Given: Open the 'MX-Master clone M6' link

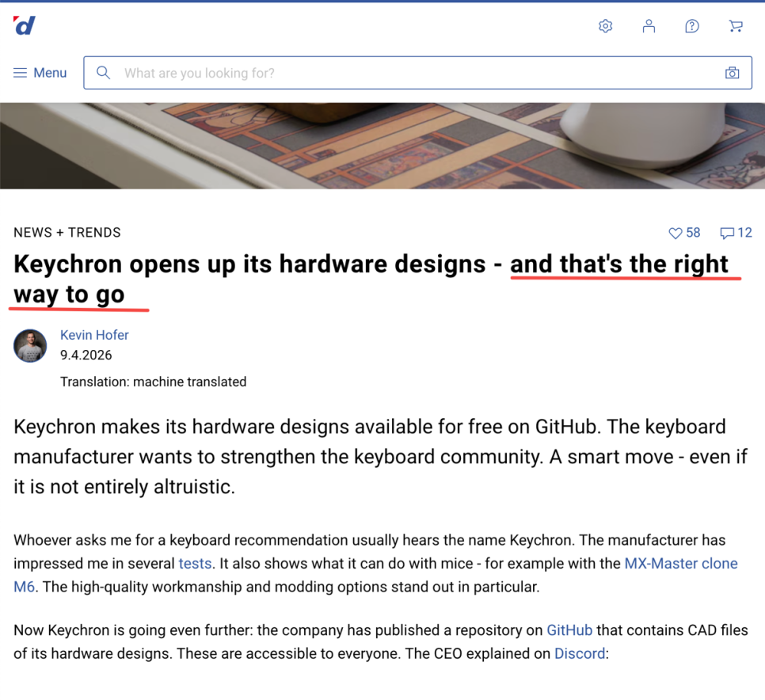Looking at the screenshot, I should pyautogui.click(x=681, y=564).
